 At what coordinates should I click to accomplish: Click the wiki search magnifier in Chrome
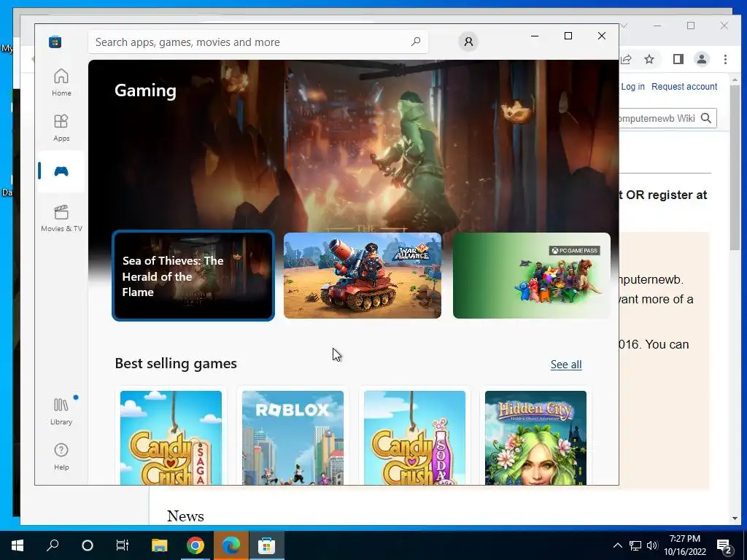(x=706, y=118)
